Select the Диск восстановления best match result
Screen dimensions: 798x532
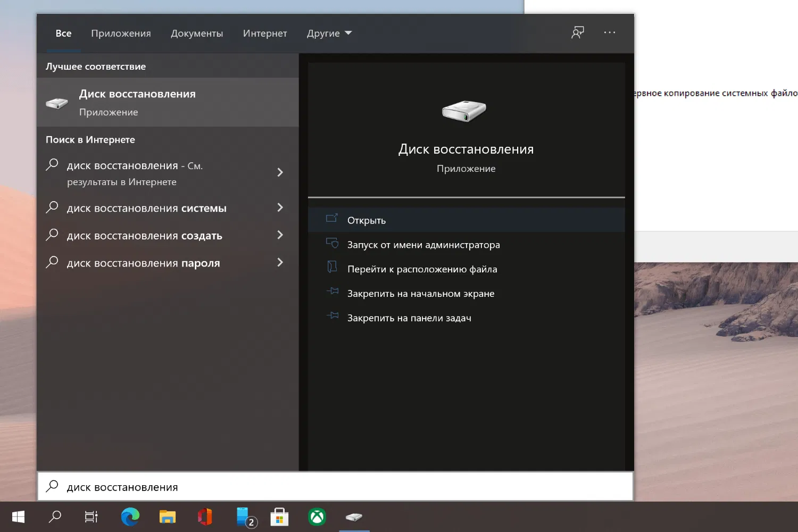[x=168, y=102]
